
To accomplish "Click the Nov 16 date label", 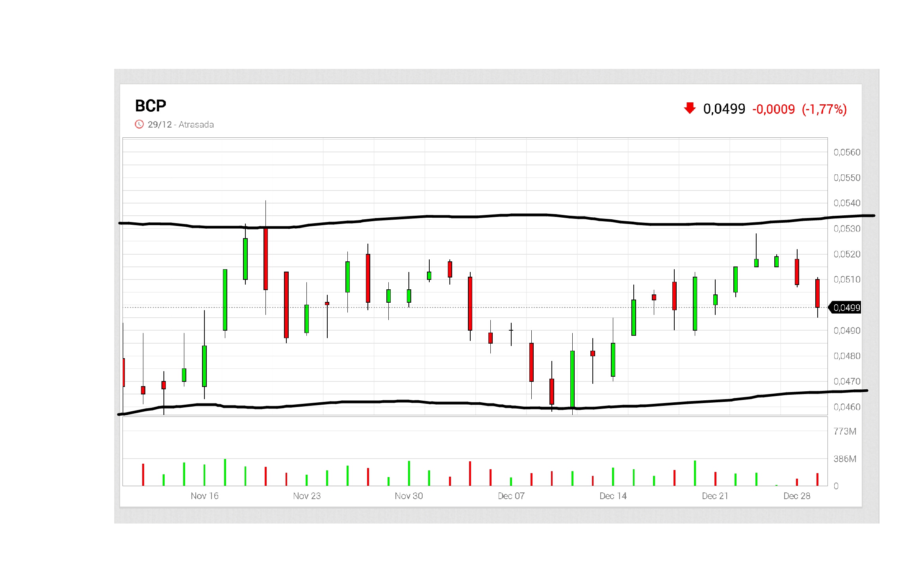I will point(204,496).
